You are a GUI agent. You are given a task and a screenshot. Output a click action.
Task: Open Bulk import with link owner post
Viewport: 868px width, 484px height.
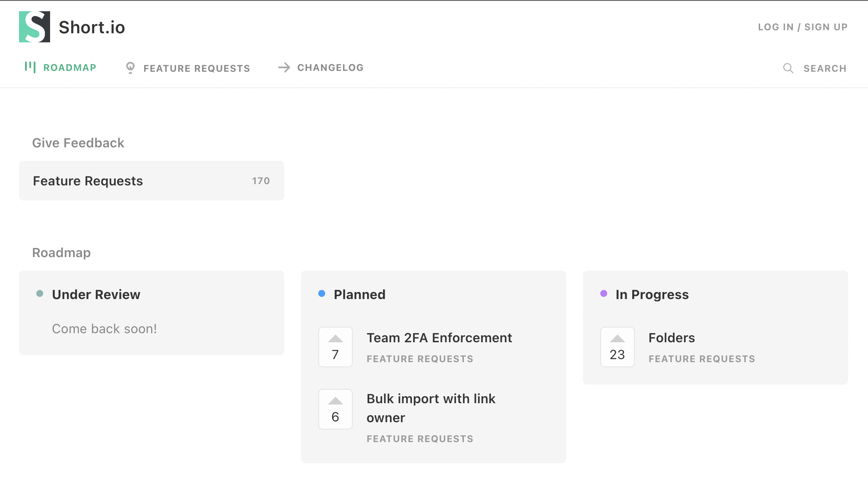(431, 408)
